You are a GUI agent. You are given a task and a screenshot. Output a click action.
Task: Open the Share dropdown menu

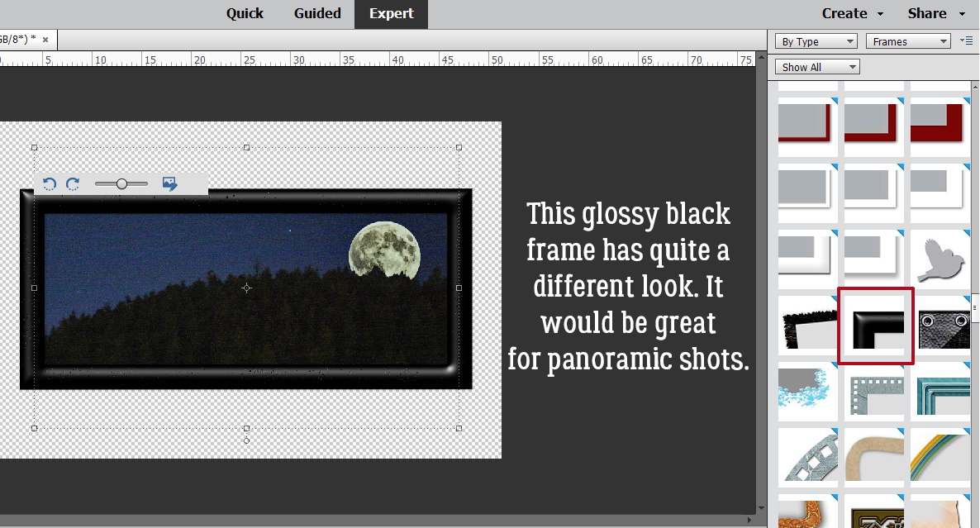point(935,14)
